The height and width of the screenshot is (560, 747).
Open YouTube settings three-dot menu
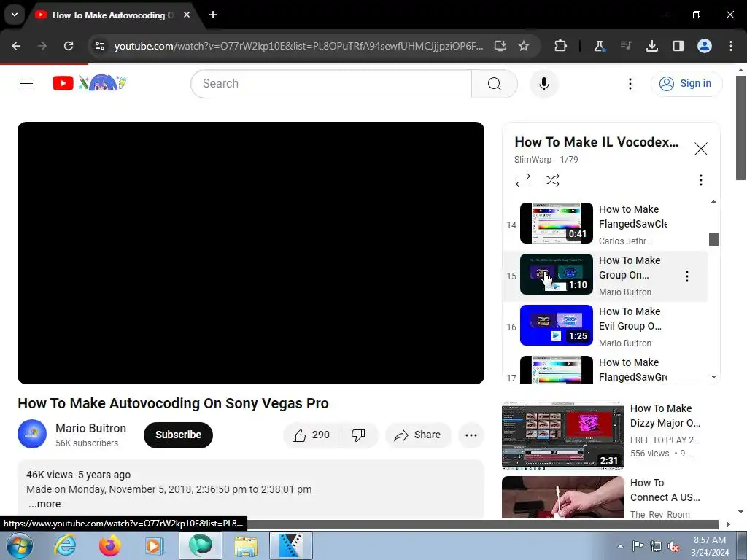[630, 84]
